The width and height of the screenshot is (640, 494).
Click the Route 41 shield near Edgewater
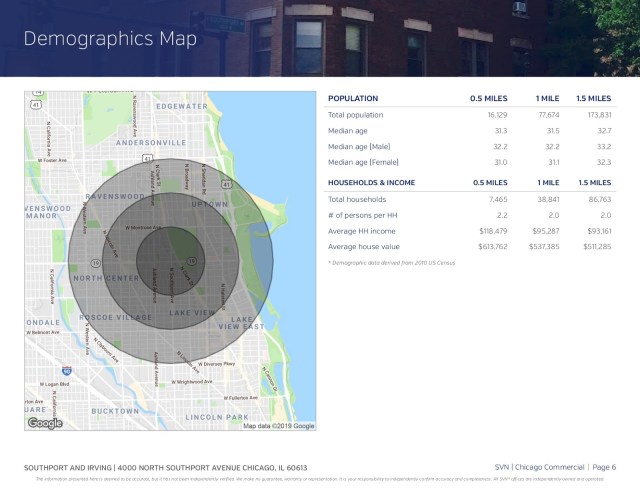(34, 103)
